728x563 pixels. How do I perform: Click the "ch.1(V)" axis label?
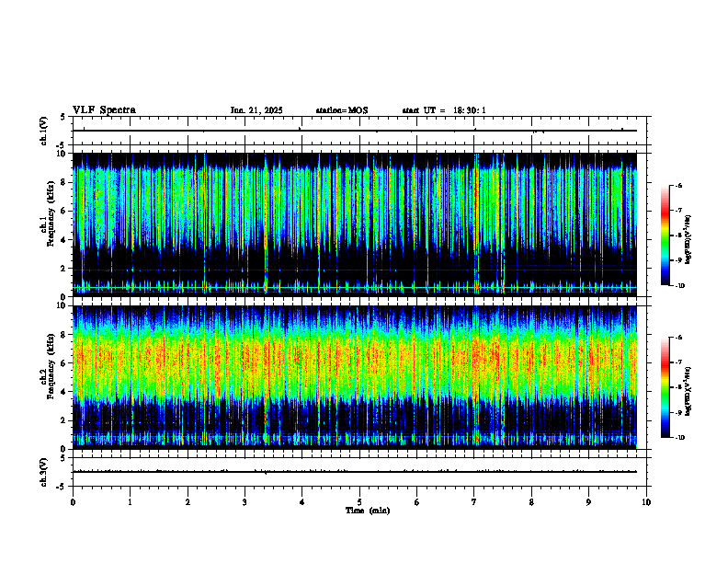(44, 131)
